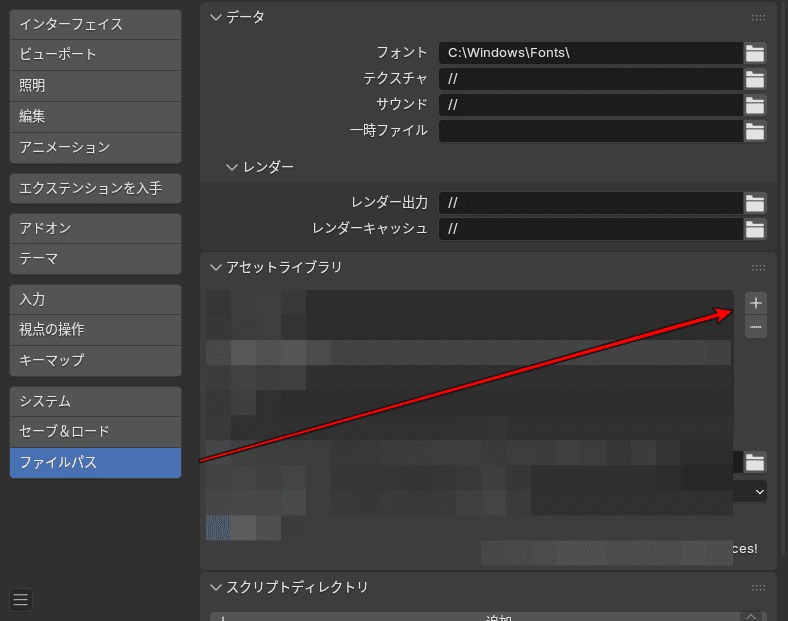This screenshot has width=788, height=621.
Task: Browse folder for サウンド path
Action: (x=755, y=105)
